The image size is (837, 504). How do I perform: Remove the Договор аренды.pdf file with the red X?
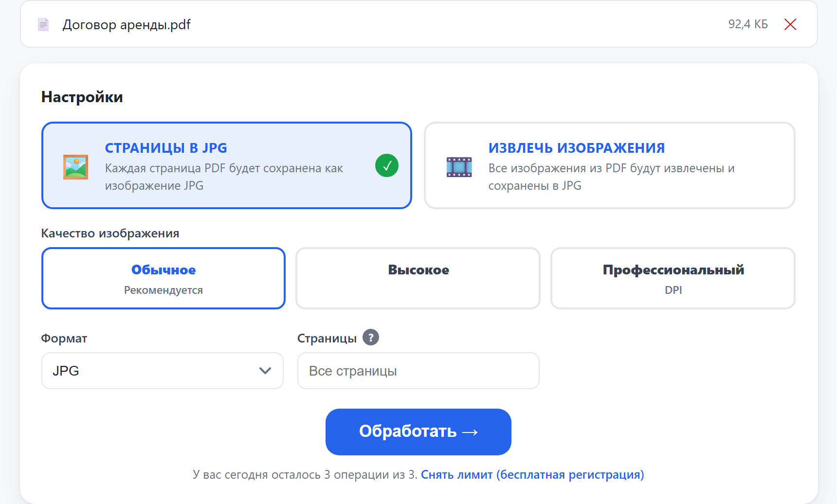[x=790, y=24]
